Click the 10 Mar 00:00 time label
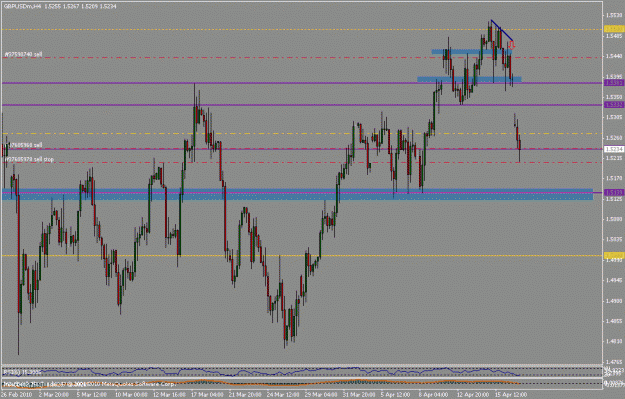Image resolution: width=625 pixels, height=399 pixels. coord(132,395)
